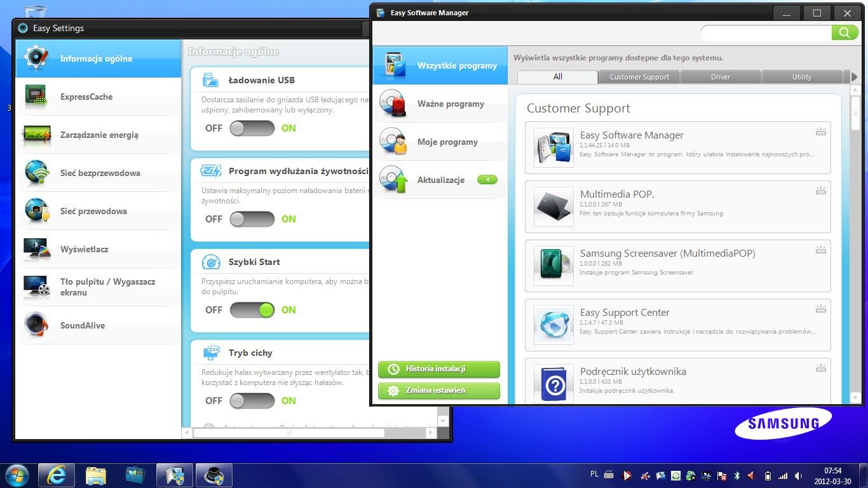Click the green search magnifier button
868x488 pixels.
pyautogui.click(x=844, y=32)
